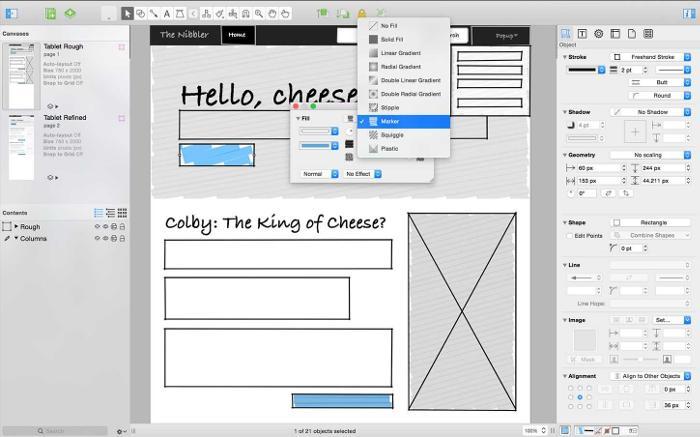Open the No Effect dropdown
This screenshot has width=700, height=437.
(x=362, y=174)
